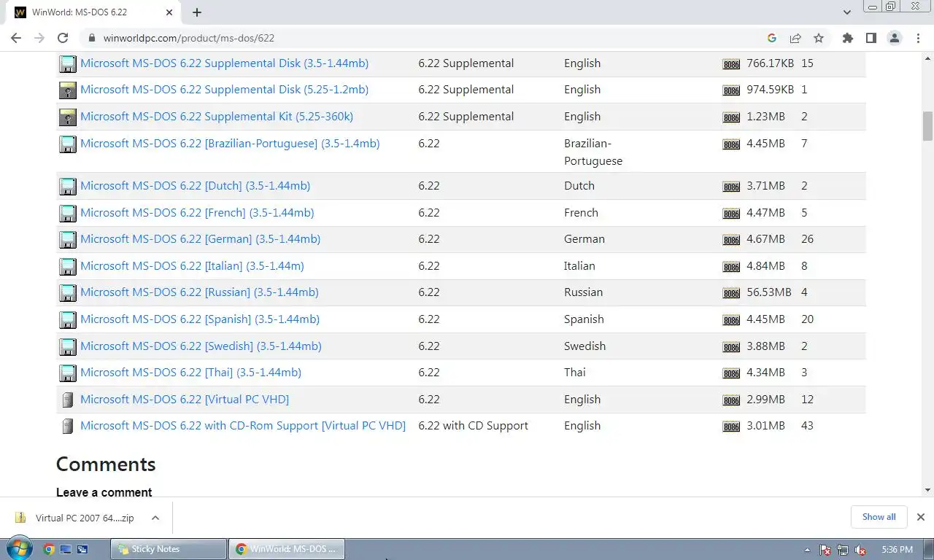Open Sticky Notes from the taskbar
Screen dimensions: 934x560
[169, 549]
